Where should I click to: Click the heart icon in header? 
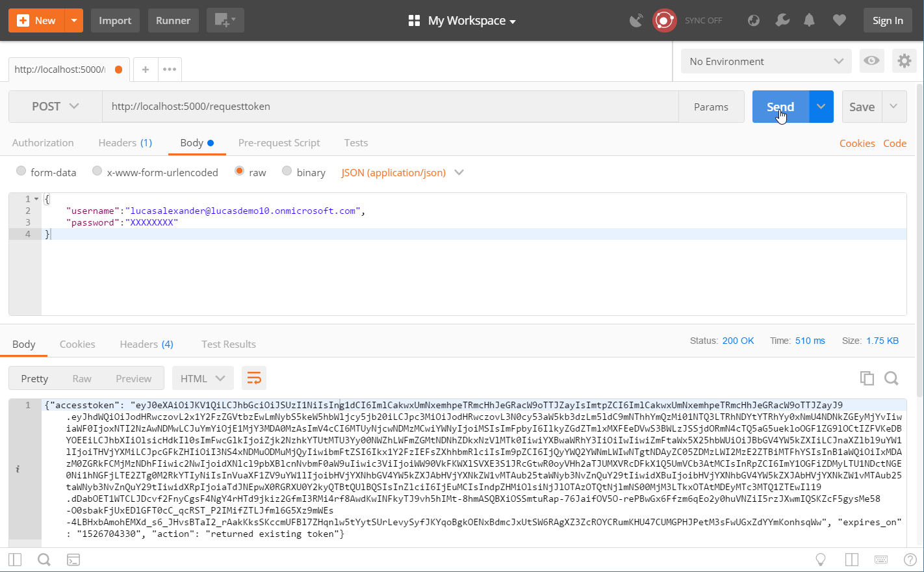[840, 21]
